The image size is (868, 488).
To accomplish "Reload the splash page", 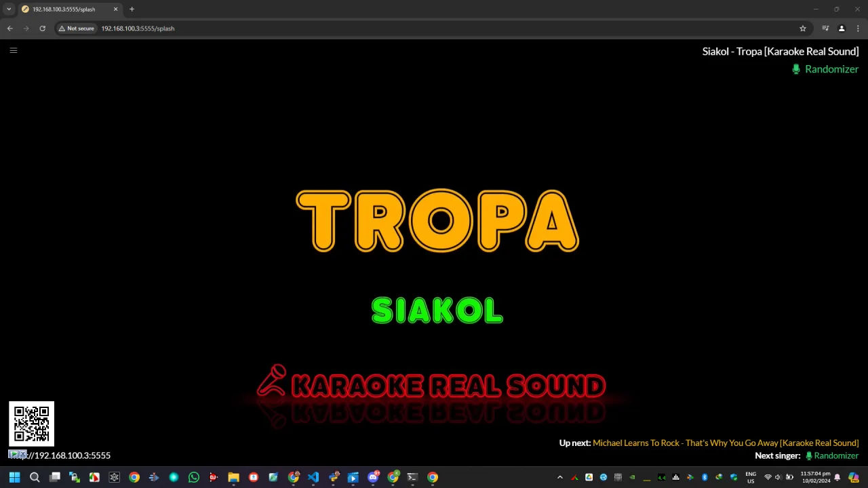I will pos(42,28).
